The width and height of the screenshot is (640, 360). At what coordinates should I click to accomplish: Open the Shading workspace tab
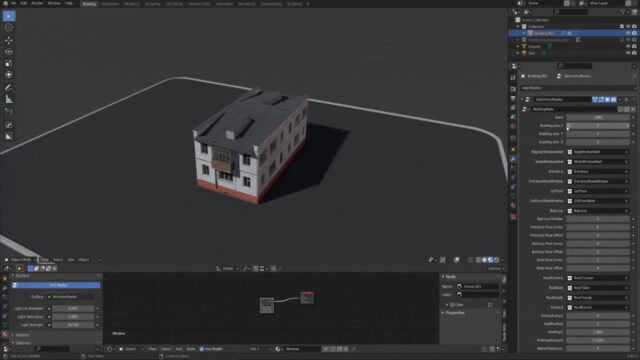tap(89, 4)
